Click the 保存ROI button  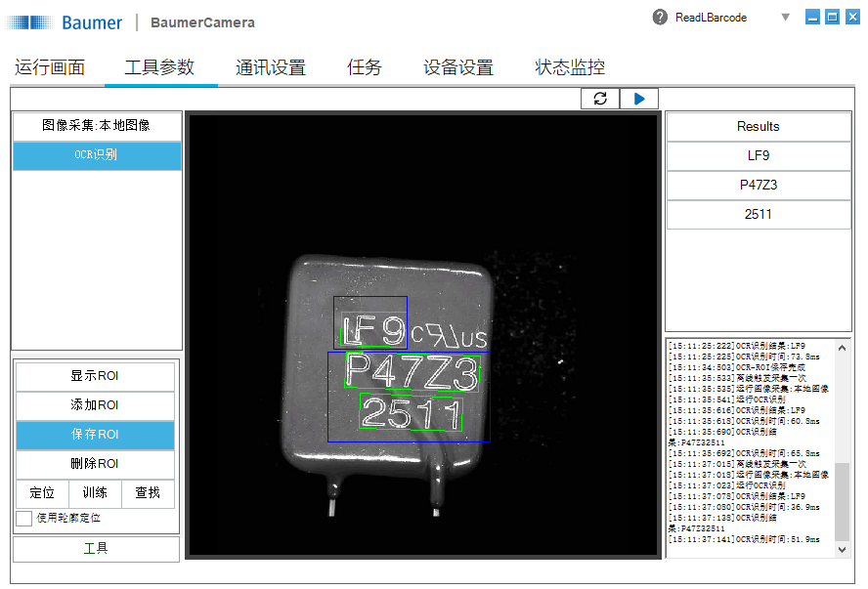tap(95, 435)
